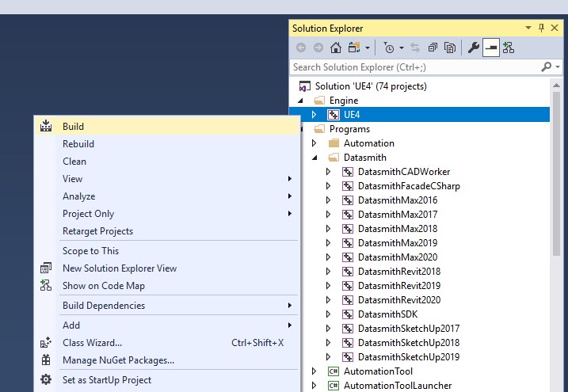Open the View submenu
568x392 pixels.
pos(167,179)
